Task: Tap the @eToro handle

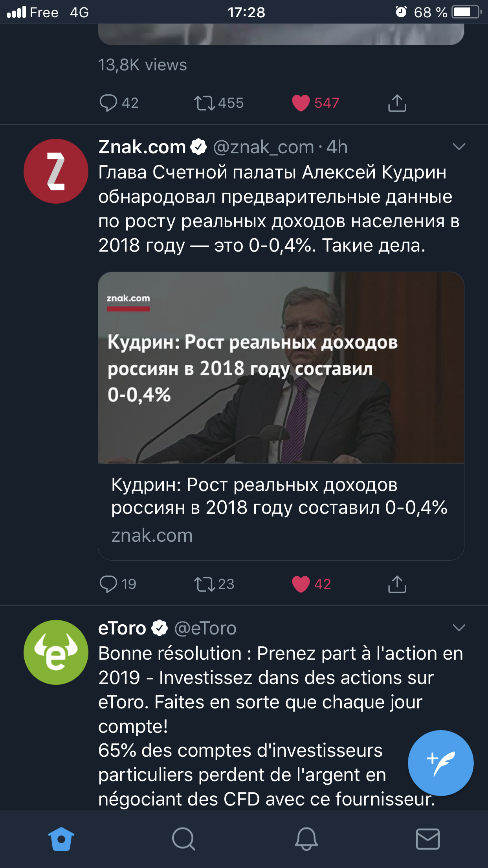Action: [205, 628]
